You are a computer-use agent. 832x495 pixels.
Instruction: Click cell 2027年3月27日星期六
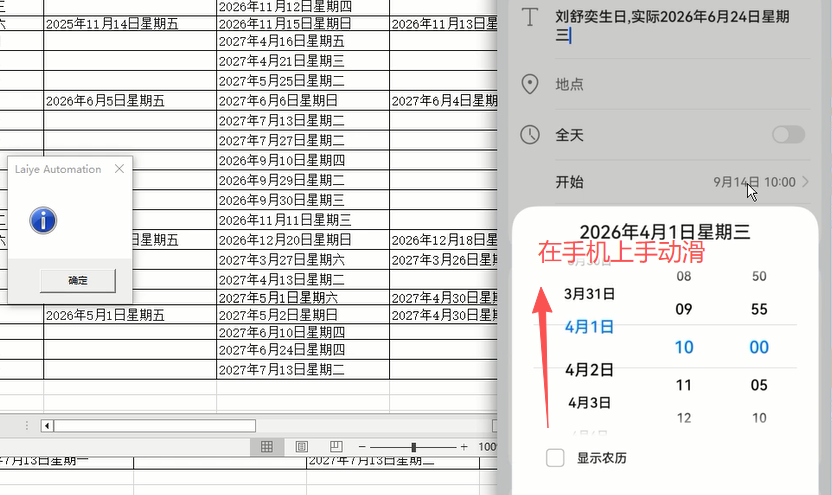click(303, 260)
